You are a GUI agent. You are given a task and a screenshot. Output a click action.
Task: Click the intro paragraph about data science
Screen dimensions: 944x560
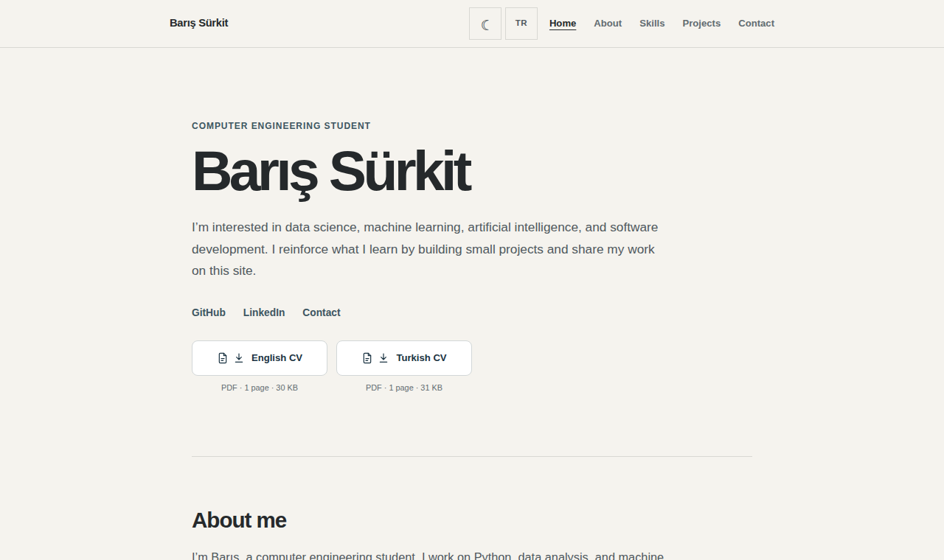tap(425, 249)
